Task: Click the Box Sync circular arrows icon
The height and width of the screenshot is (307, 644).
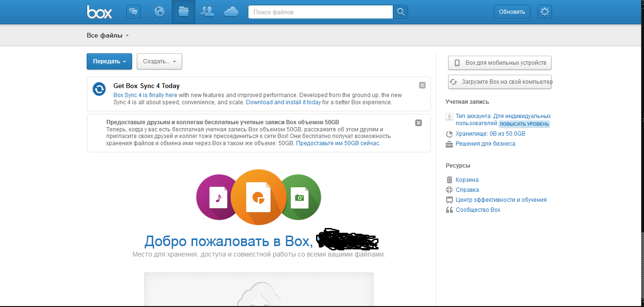Action: (x=99, y=89)
